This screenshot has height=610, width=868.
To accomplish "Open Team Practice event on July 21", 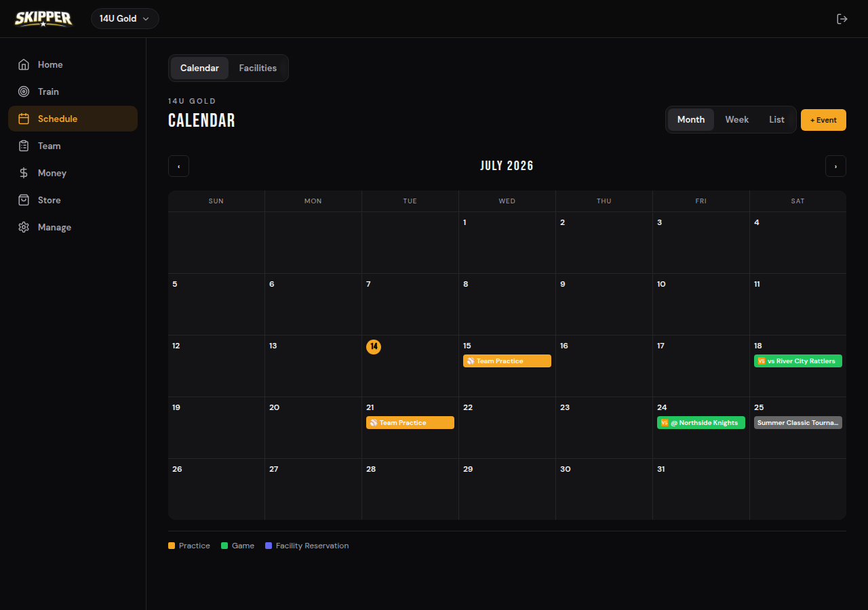I will tap(410, 423).
